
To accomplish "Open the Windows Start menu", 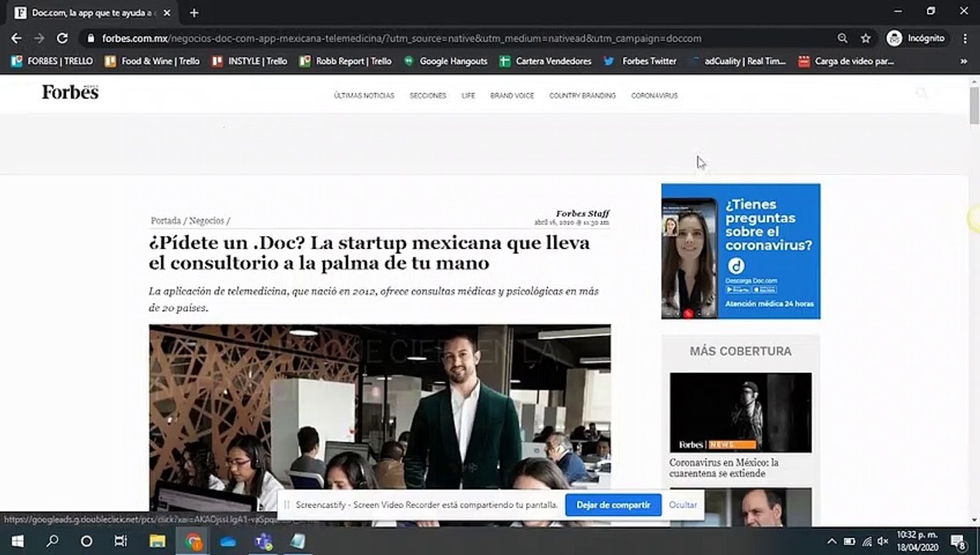I will coord(17,541).
